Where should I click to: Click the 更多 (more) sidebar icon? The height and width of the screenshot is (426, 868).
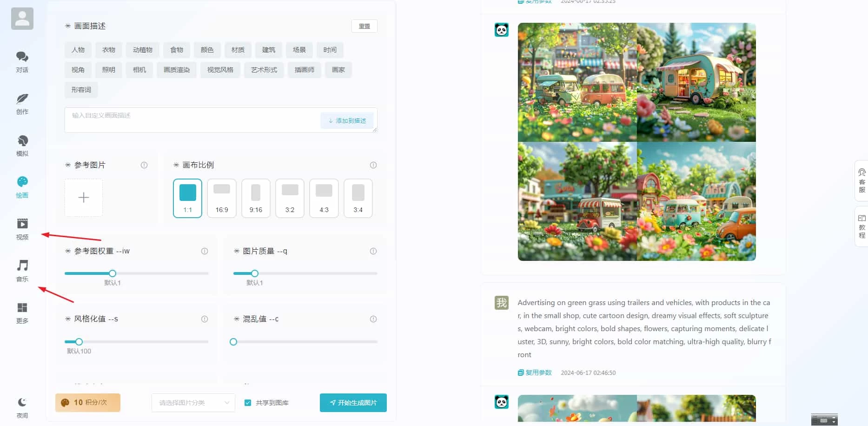pos(22,312)
